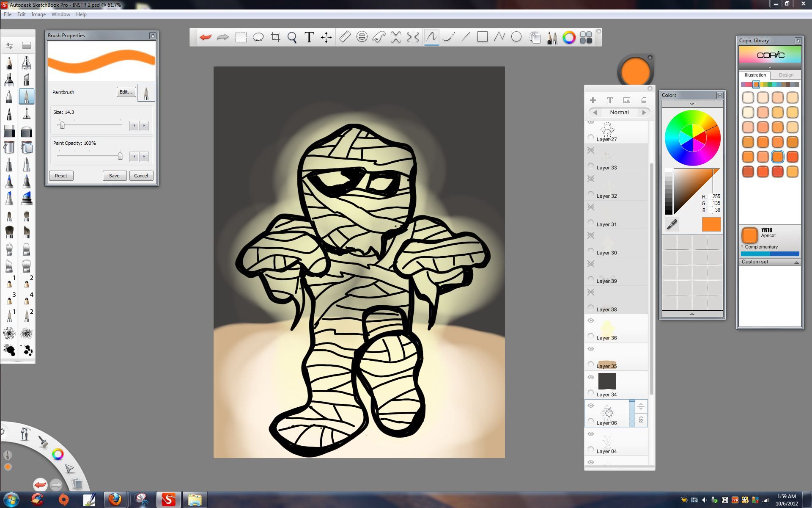The height and width of the screenshot is (508, 812).
Task: Click the Add New Layer plus icon
Action: coord(593,100)
